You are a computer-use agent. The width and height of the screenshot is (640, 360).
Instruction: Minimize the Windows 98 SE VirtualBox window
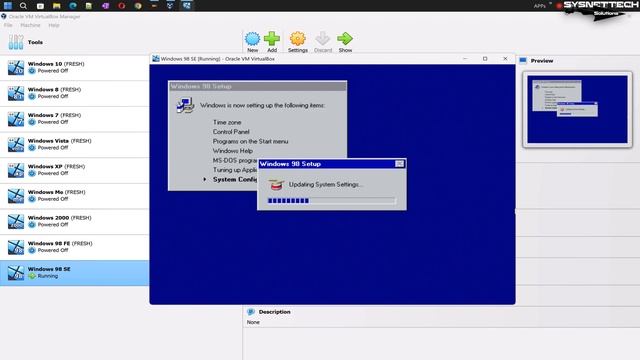point(465,59)
